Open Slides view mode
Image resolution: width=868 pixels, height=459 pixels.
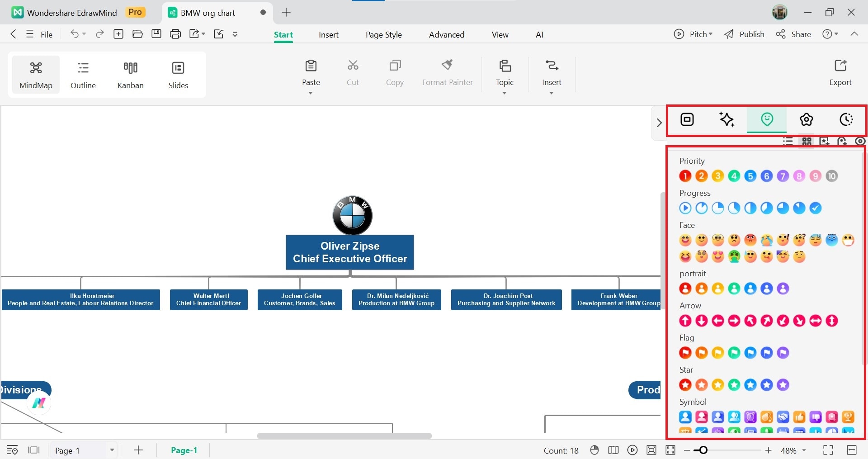pyautogui.click(x=178, y=75)
